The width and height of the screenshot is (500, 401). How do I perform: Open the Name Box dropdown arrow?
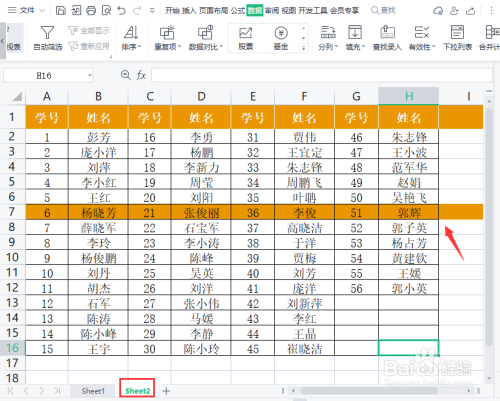pyautogui.click(x=89, y=75)
